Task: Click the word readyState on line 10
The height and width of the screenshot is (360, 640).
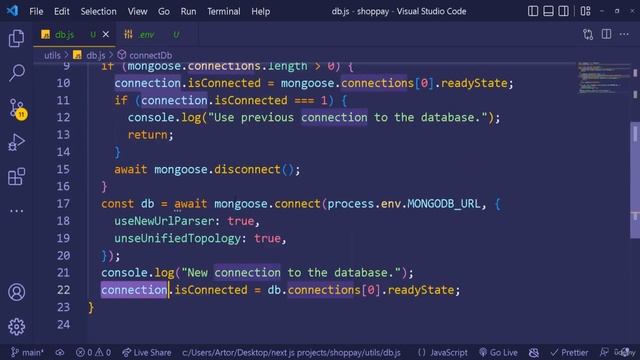Action: [x=474, y=83]
